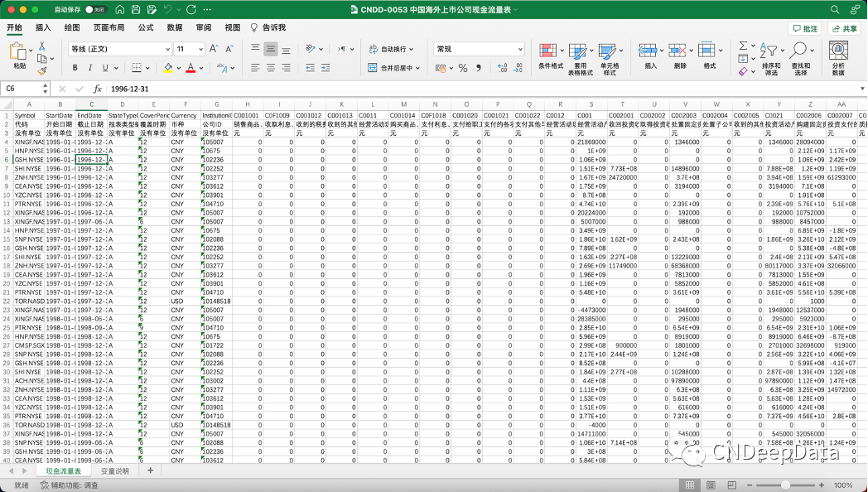This screenshot has height=492, width=868.
Task: Click the Comma Style icon
Action: coord(478,68)
